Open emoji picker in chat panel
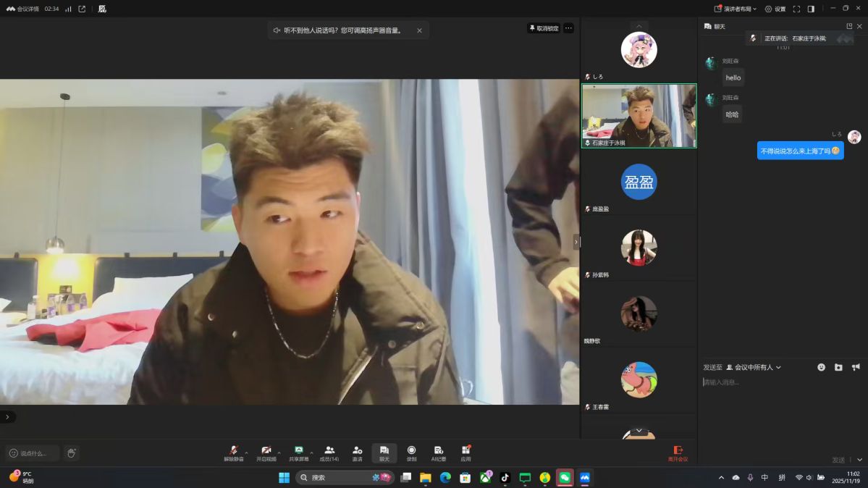 click(822, 367)
